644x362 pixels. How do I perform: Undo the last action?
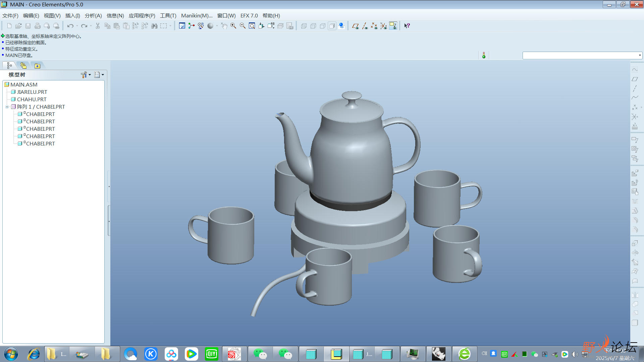click(x=70, y=26)
